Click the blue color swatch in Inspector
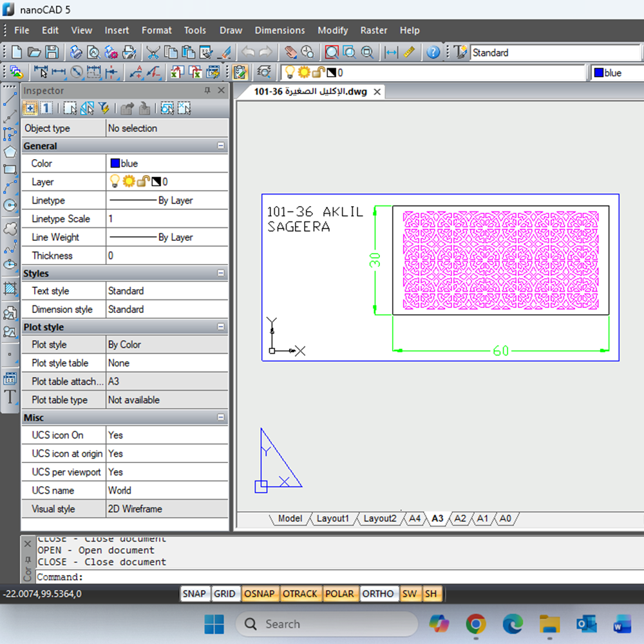This screenshot has height=644, width=644. (115, 164)
